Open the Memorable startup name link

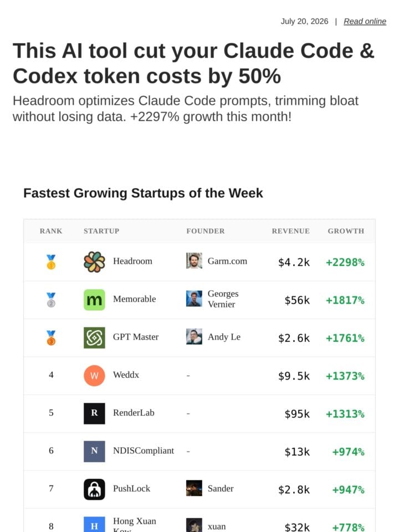click(134, 299)
